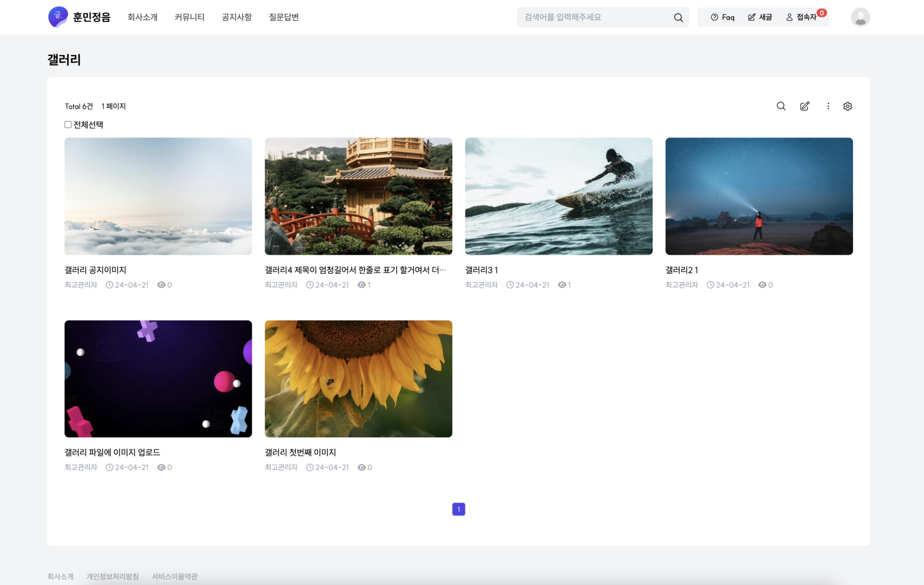Viewport: 924px width, 585px height.
Task: Go to the 공지사항 menu
Action: point(237,17)
